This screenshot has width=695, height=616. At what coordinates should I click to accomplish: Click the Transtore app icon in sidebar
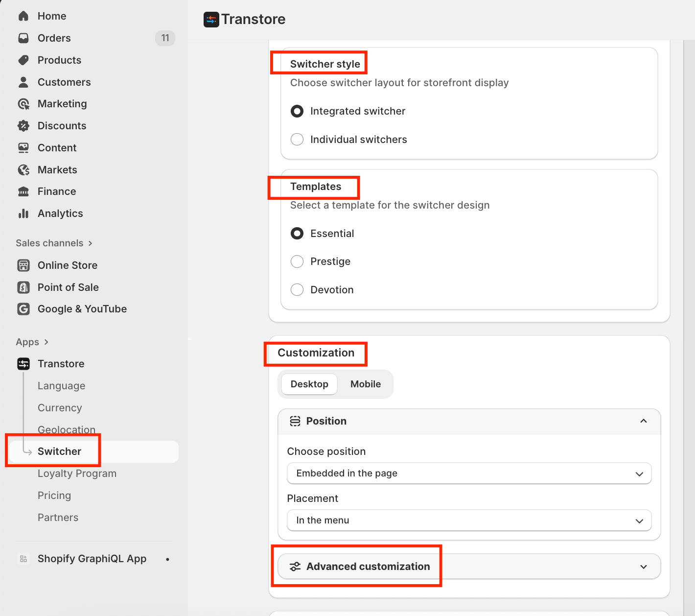coord(23,364)
